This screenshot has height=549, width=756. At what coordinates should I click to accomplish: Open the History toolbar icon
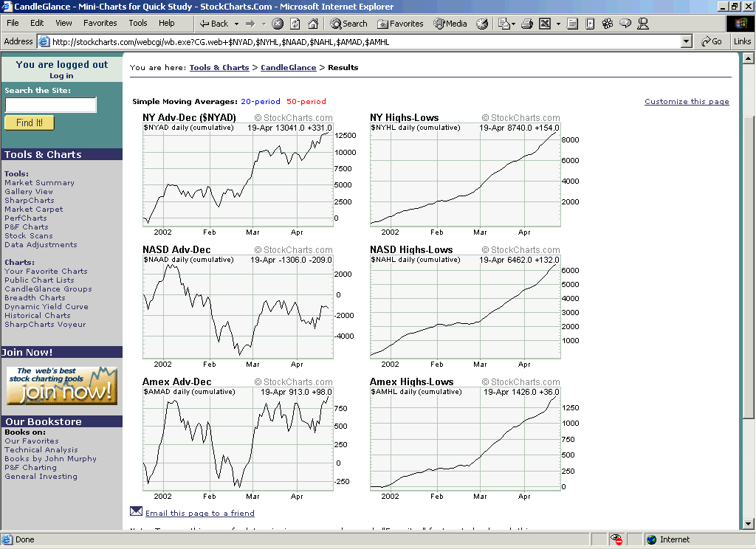[482, 24]
